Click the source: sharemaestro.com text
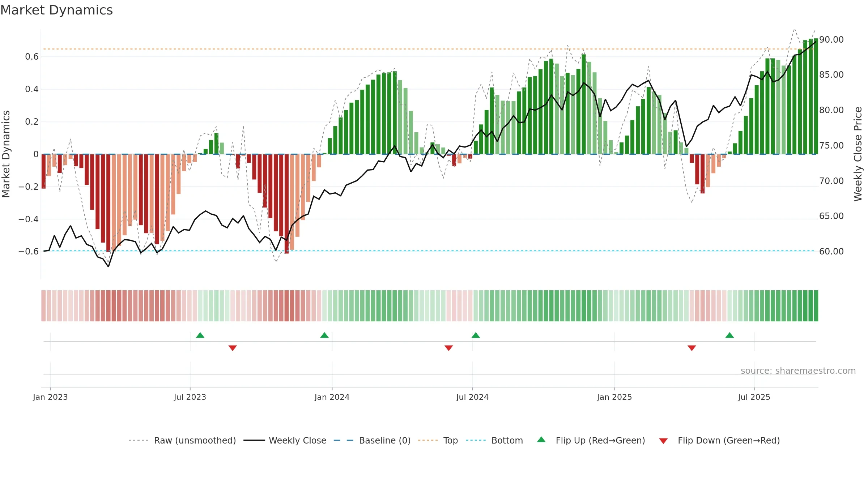Viewport: 868px width, 488px height. pos(798,371)
